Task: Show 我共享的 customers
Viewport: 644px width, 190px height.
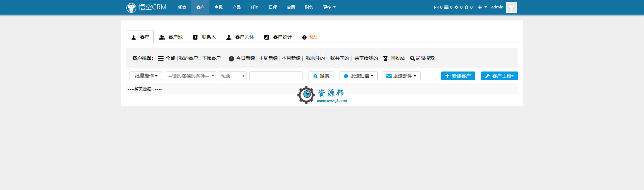Action: [339, 58]
